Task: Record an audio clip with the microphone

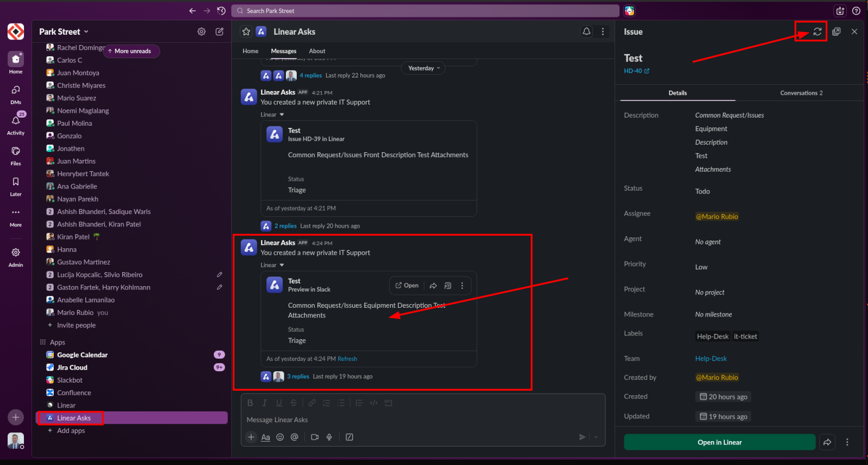Action: pos(329,437)
